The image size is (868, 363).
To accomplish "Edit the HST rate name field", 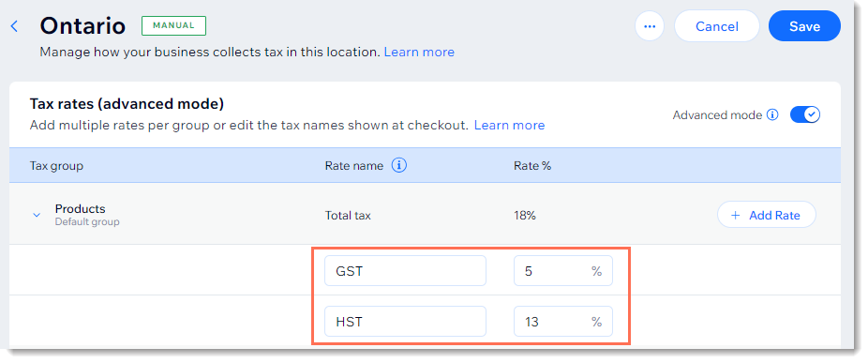I will point(405,322).
